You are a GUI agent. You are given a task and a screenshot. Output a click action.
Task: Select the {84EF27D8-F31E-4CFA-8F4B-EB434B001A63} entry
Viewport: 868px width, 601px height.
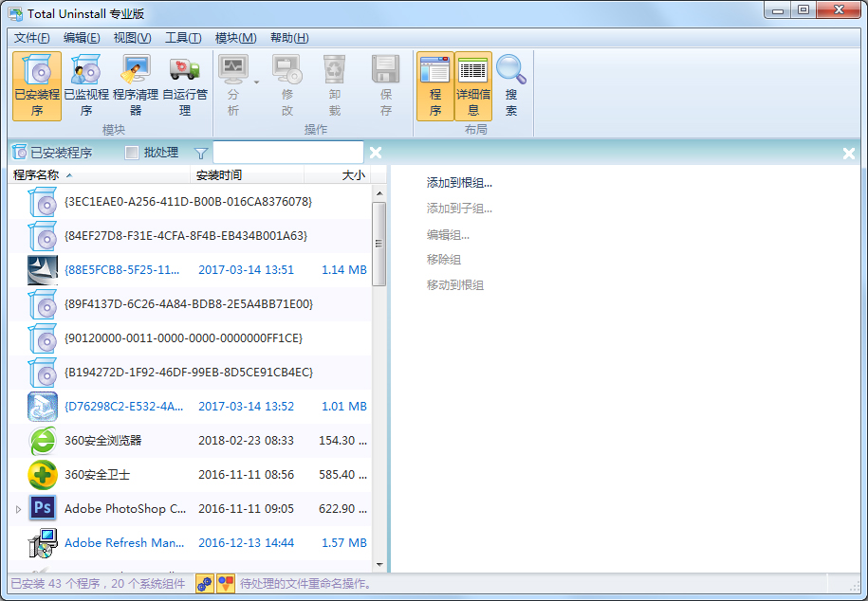tap(190, 236)
